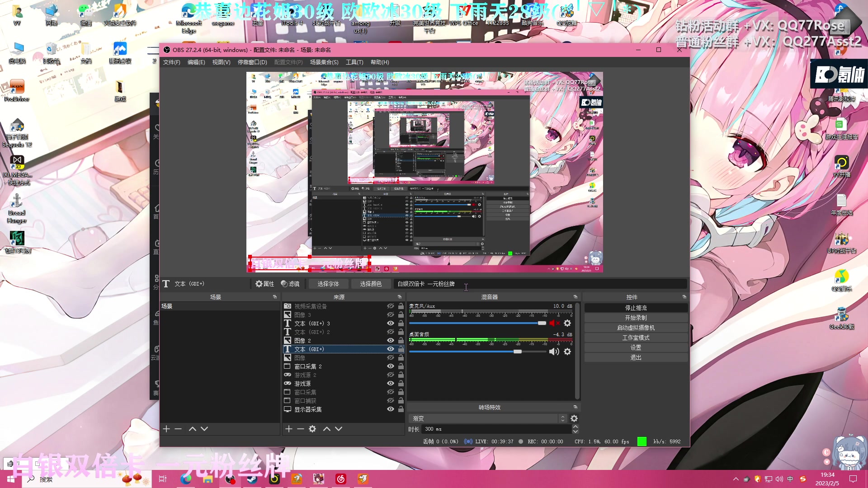Edit the text field 白银双倍卡 一元粉丝牌

point(540,284)
